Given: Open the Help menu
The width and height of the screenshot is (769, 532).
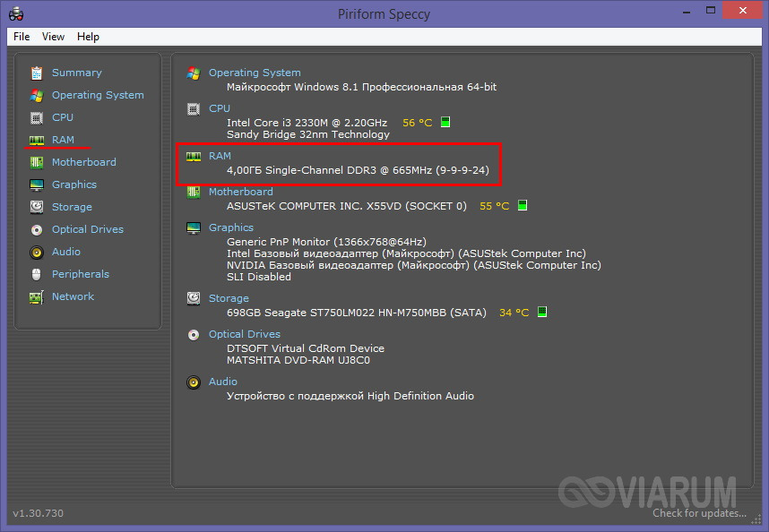Looking at the screenshot, I should [x=88, y=37].
